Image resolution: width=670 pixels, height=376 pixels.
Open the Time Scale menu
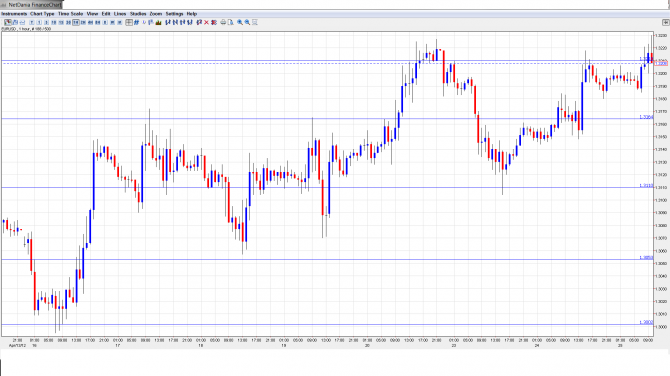coord(71,14)
